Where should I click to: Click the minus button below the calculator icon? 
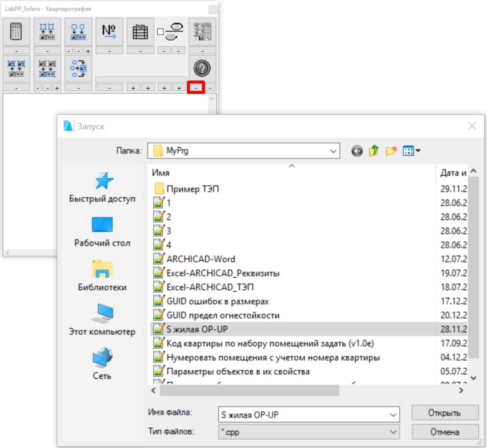16,51
